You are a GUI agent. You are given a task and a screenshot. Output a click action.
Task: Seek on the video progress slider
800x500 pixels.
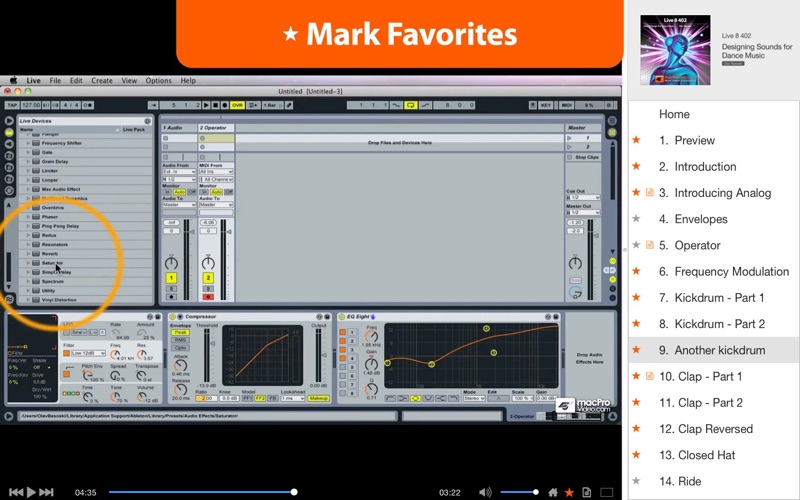[x=202, y=492]
